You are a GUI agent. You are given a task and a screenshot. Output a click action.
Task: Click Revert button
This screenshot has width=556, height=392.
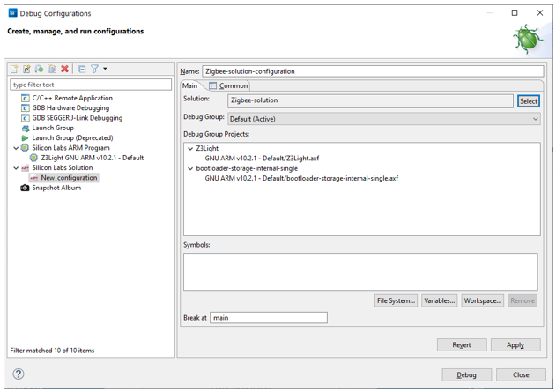point(462,344)
